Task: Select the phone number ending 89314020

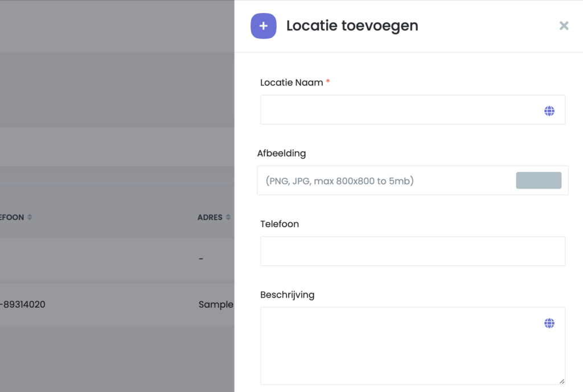Action: coord(23,304)
